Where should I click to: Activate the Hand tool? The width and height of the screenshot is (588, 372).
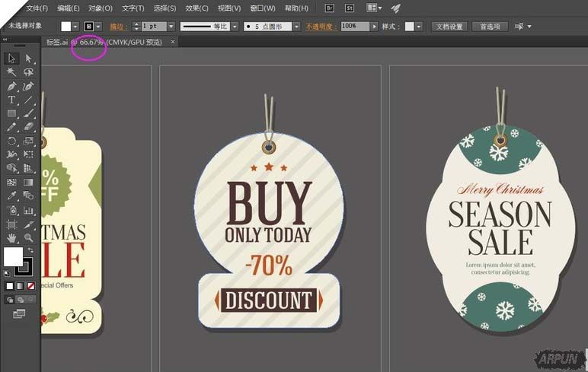click(12, 237)
